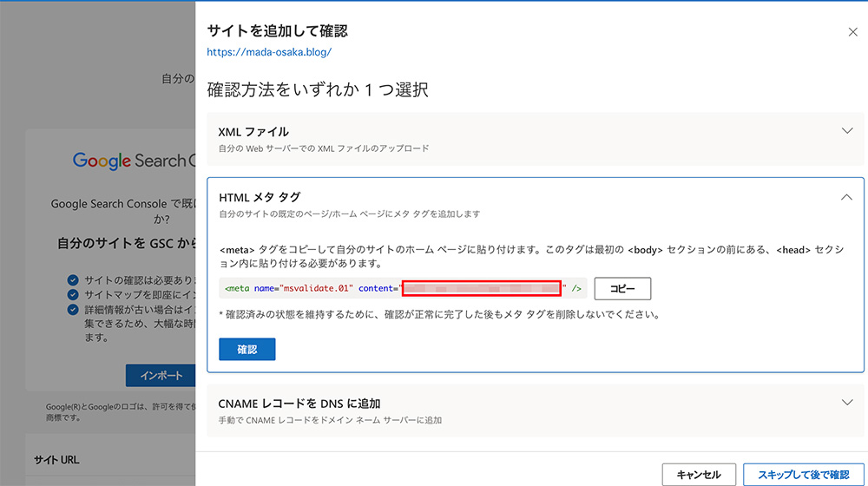Click the インポート button behind dialog
This screenshot has height=486, width=868.
(161, 375)
